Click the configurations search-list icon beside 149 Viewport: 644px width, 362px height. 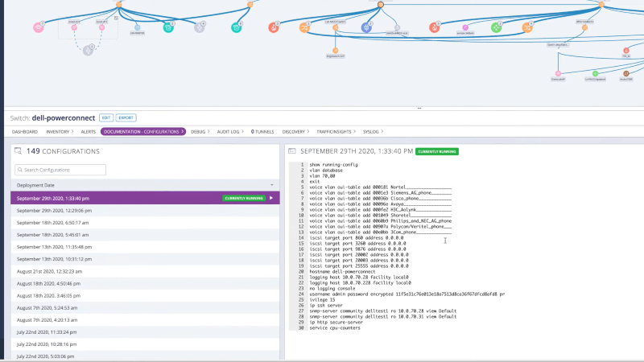pos(18,151)
